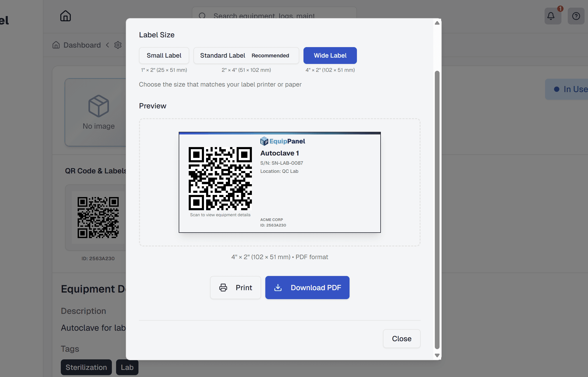Screen dimensions: 588x377
Task: Select the recommended Standard Label size
Action: [246, 56]
